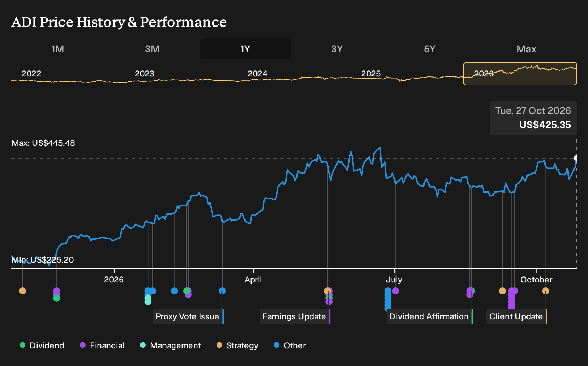Screen dimensions: 588x366
Task: Open the 5Y range tab
Action: point(430,49)
